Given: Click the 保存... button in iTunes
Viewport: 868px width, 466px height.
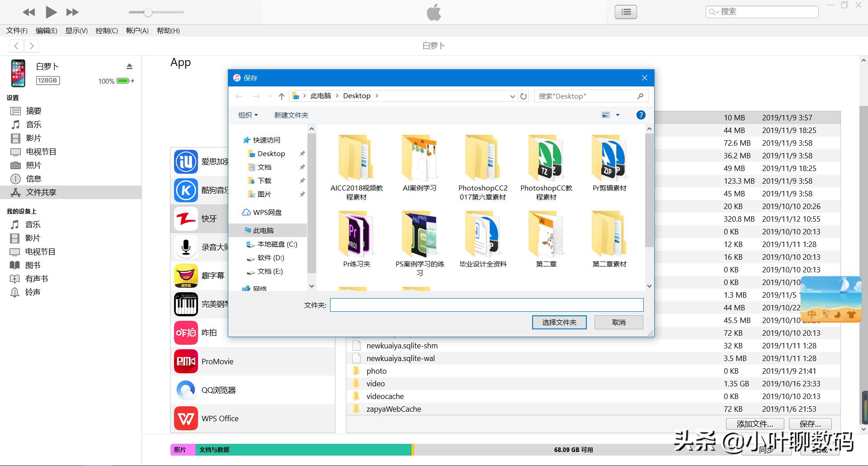Looking at the screenshot, I should click(x=810, y=424).
